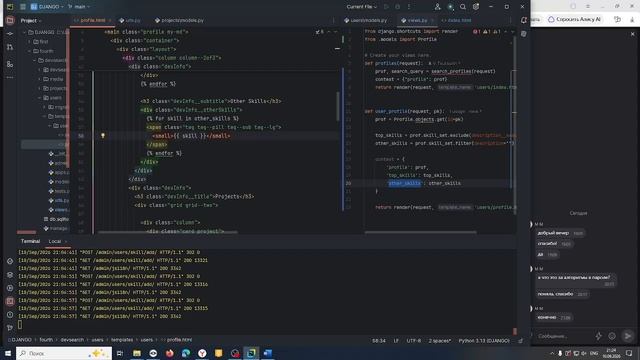Click the Python 3.13 (DJANGO) interpreter widget

click(x=484, y=340)
